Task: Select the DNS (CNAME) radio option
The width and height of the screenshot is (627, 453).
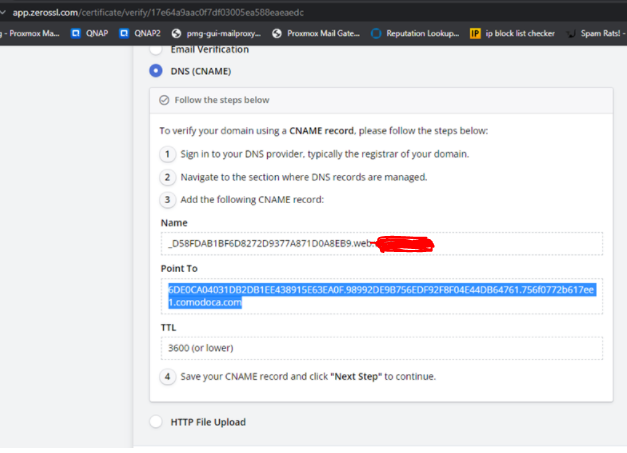Action: (x=155, y=71)
